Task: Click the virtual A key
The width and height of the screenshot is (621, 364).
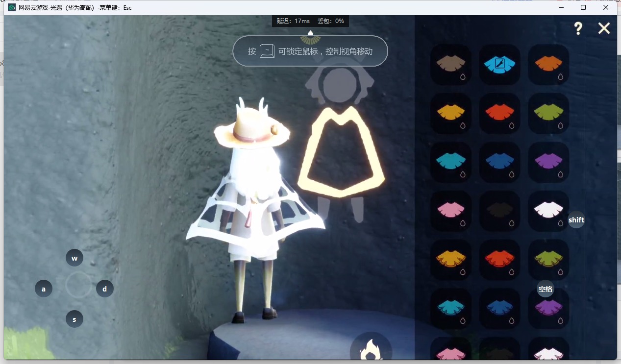Action: tap(44, 289)
